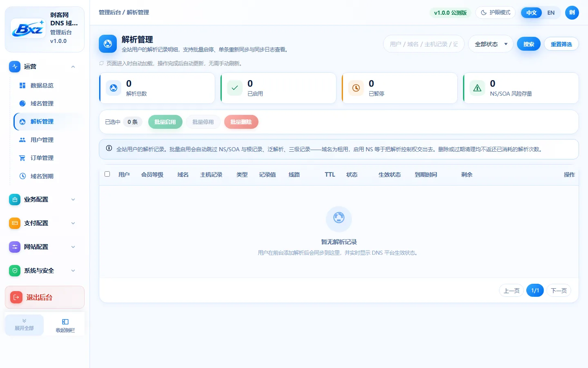This screenshot has height=368, width=588.
Task: Click the 下一页 pagination button
Action: click(x=559, y=291)
